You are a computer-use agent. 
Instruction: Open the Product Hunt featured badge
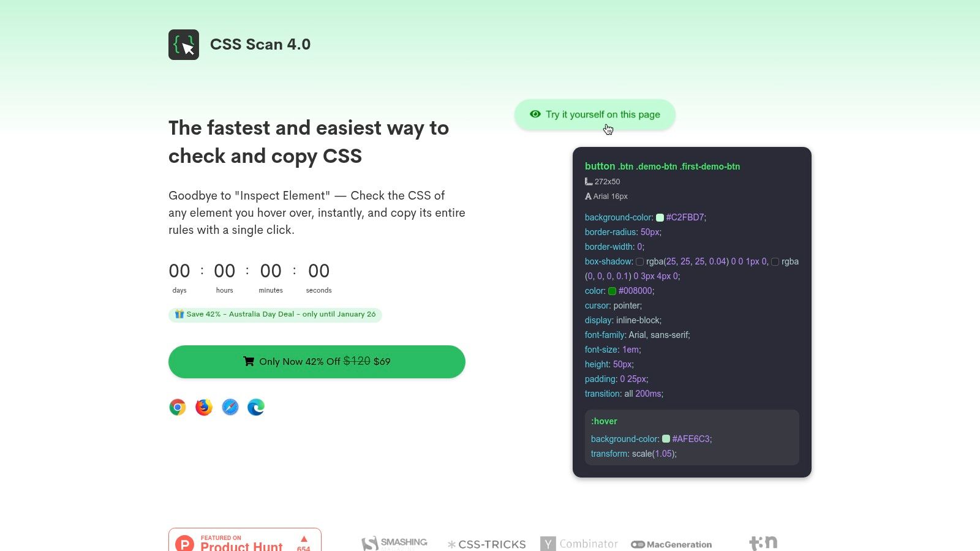tap(244, 541)
